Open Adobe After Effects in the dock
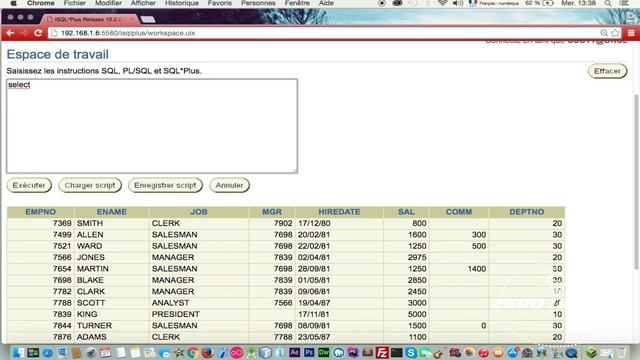The width and height of the screenshot is (640, 360). (x=294, y=352)
